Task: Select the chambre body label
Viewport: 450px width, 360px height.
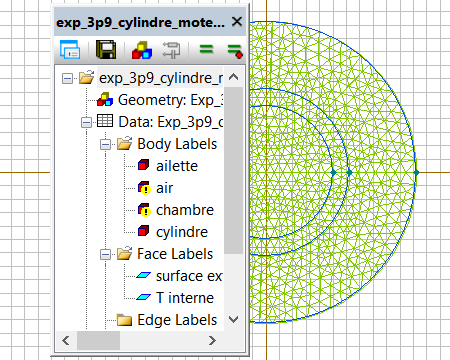Action: coord(185,210)
